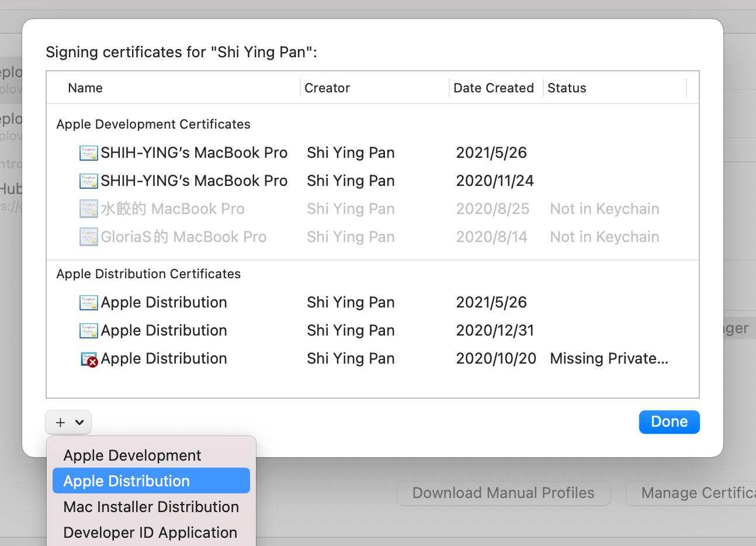
Task: Click Download Manual Profiles in background window
Action: (x=504, y=493)
